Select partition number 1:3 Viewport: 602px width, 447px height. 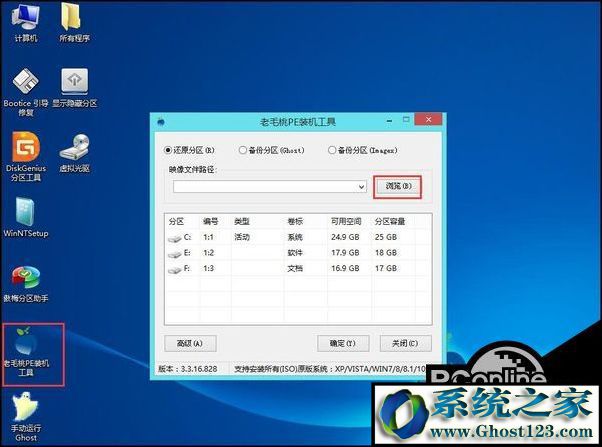pyautogui.click(x=208, y=268)
